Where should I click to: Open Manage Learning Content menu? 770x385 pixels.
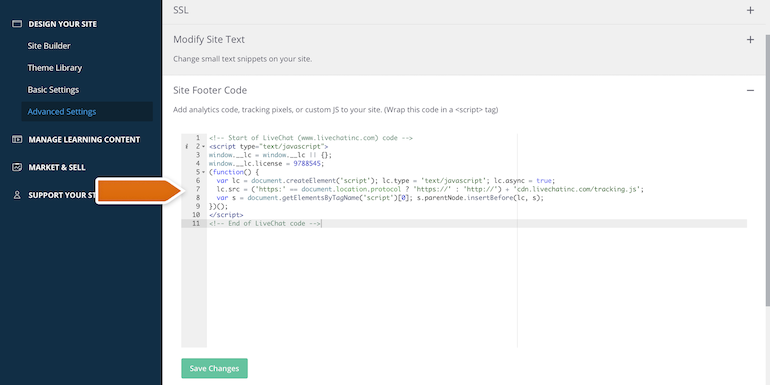84,139
